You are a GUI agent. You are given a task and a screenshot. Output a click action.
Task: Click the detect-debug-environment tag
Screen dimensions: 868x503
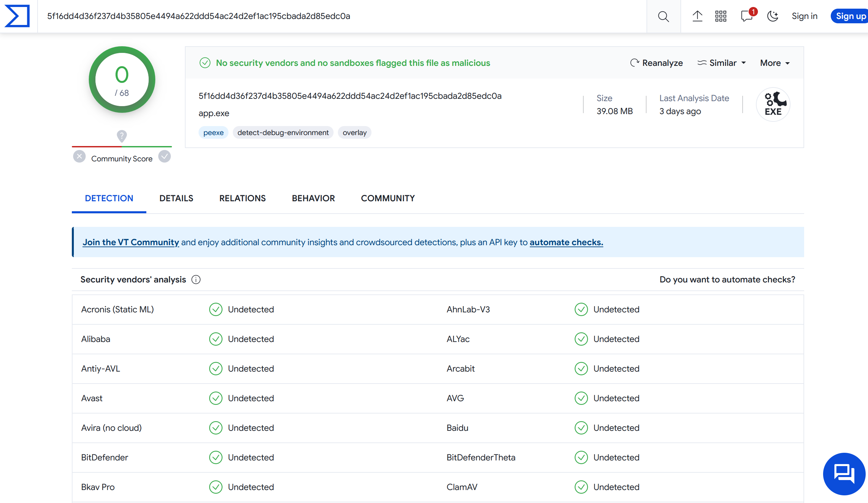click(283, 133)
